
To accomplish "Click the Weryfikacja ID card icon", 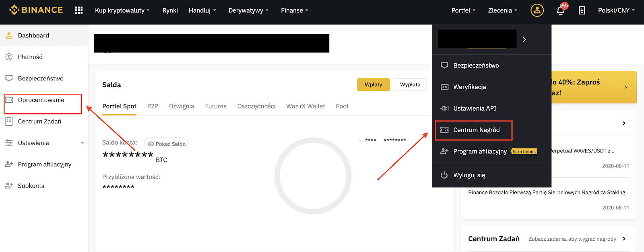I will (444, 87).
